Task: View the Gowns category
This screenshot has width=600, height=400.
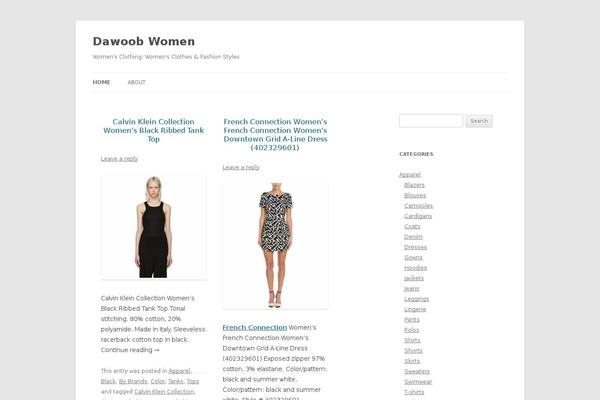Action: pos(413,257)
